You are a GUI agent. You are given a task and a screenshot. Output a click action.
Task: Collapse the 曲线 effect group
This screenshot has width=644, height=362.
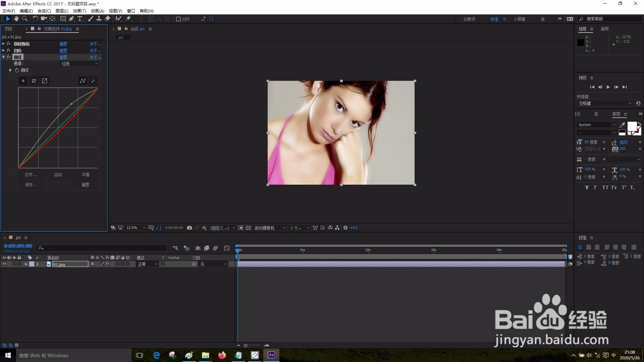pyautogui.click(x=4, y=57)
